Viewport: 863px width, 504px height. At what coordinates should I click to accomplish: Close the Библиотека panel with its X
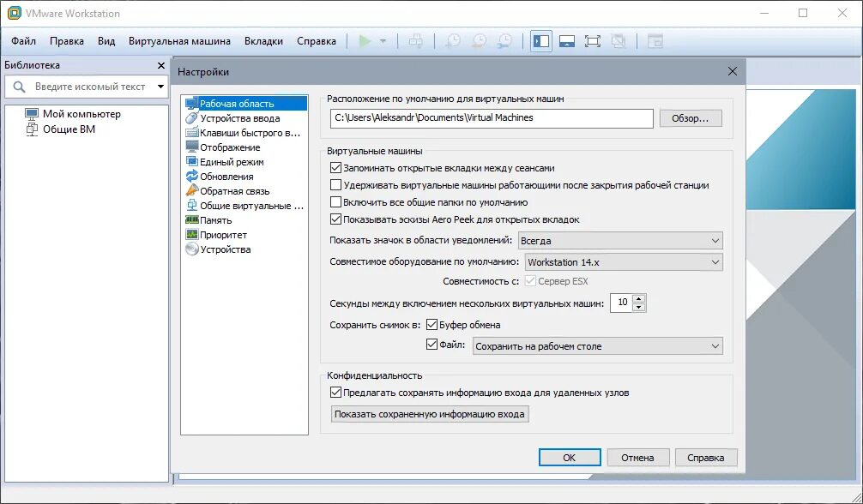(x=161, y=65)
